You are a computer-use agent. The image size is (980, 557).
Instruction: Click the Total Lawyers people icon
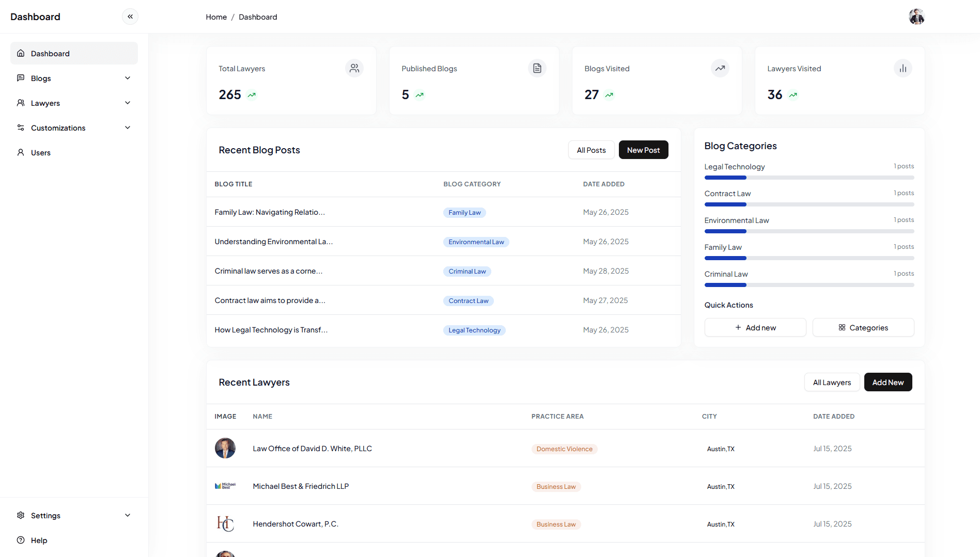click(x=354, y=68)
